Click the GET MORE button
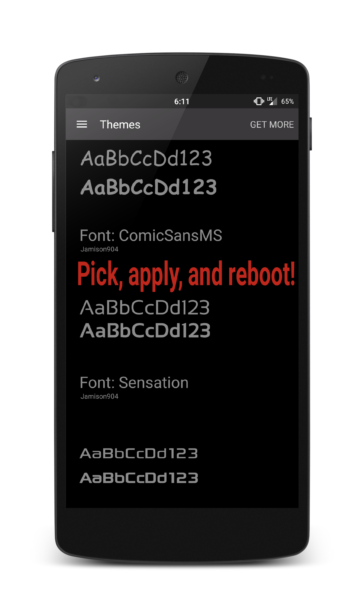Image resolution: width=364 pixels, height=616 pixels. (x=272, y=125)
